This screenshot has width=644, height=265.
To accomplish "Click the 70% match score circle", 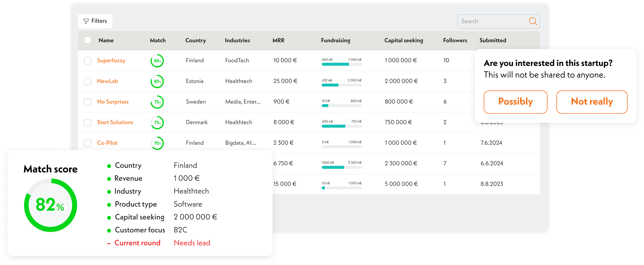I will (x=157, y=143).
